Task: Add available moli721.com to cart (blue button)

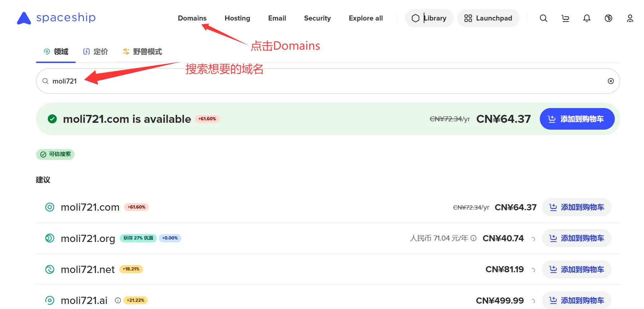Action: (577, 119)
